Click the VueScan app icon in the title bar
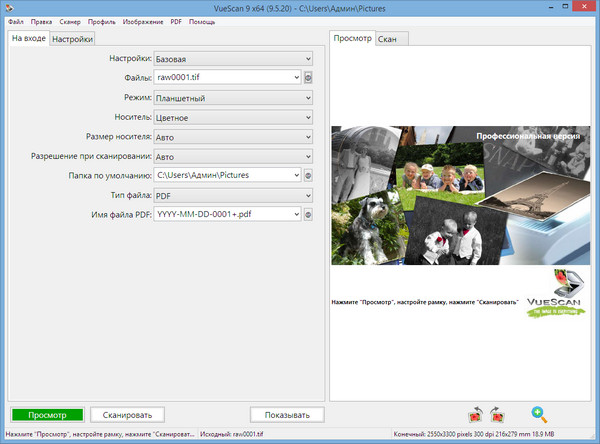This screenshot has width=600, height=444. click(9, 7)
